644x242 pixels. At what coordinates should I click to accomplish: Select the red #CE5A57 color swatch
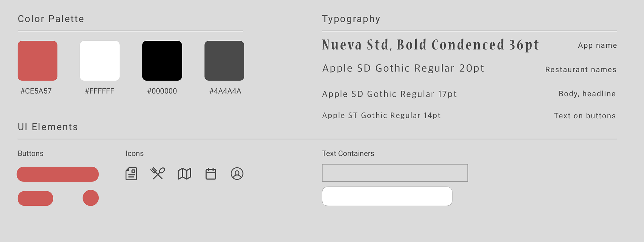click(38, 61)
